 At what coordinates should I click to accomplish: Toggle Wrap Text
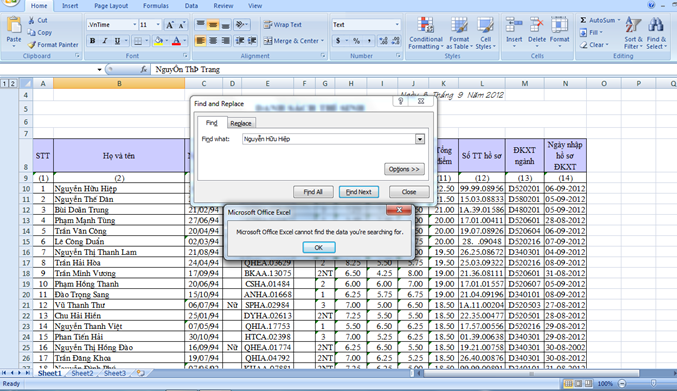[x=283, y=25]
